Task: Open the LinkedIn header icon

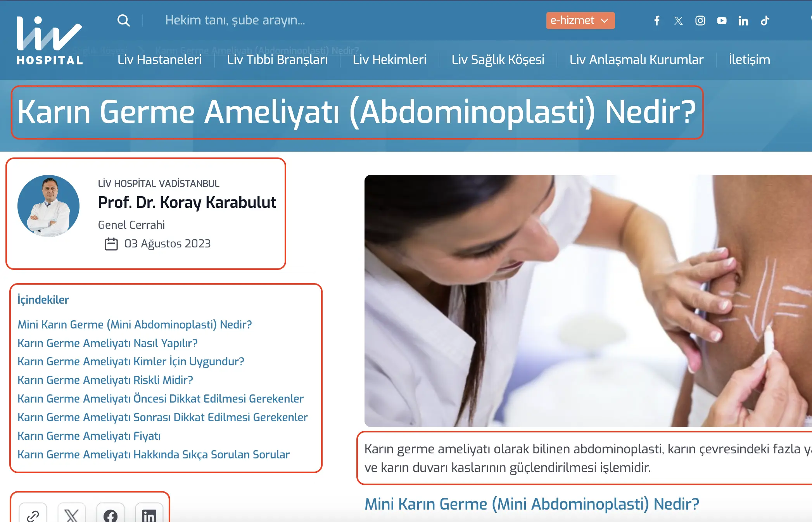Action: (743, 21)
